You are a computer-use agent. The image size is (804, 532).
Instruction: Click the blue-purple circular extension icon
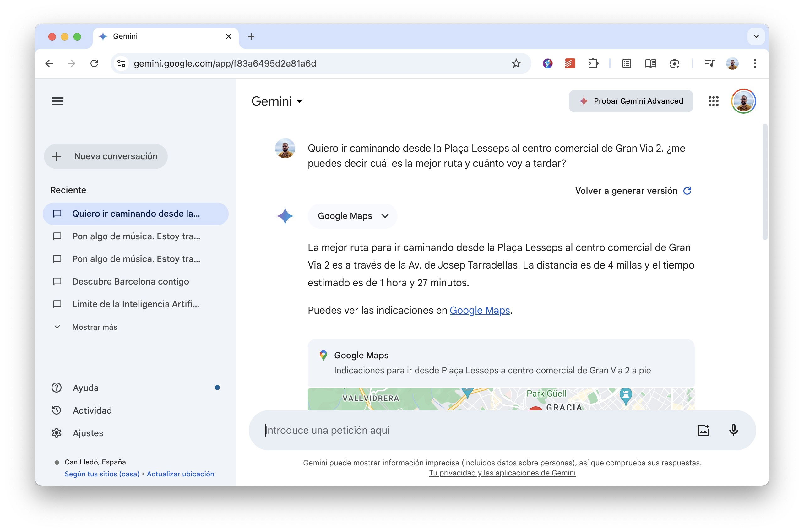[547, 63]
